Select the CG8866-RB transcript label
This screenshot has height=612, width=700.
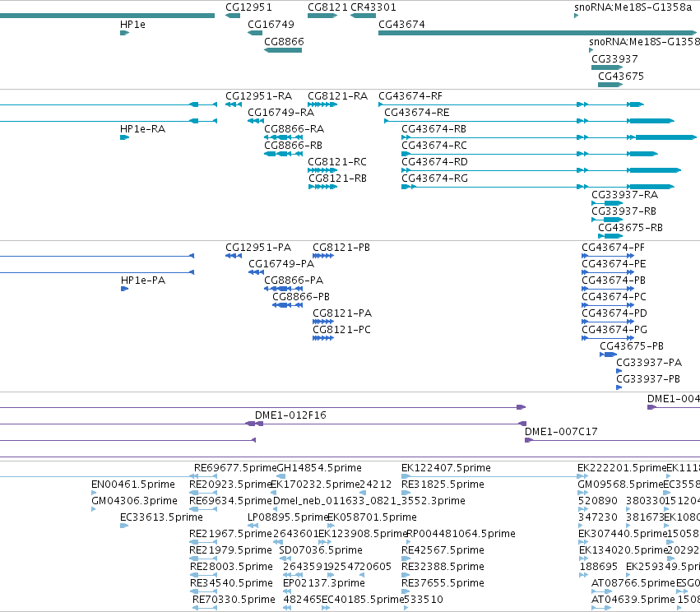294,146
